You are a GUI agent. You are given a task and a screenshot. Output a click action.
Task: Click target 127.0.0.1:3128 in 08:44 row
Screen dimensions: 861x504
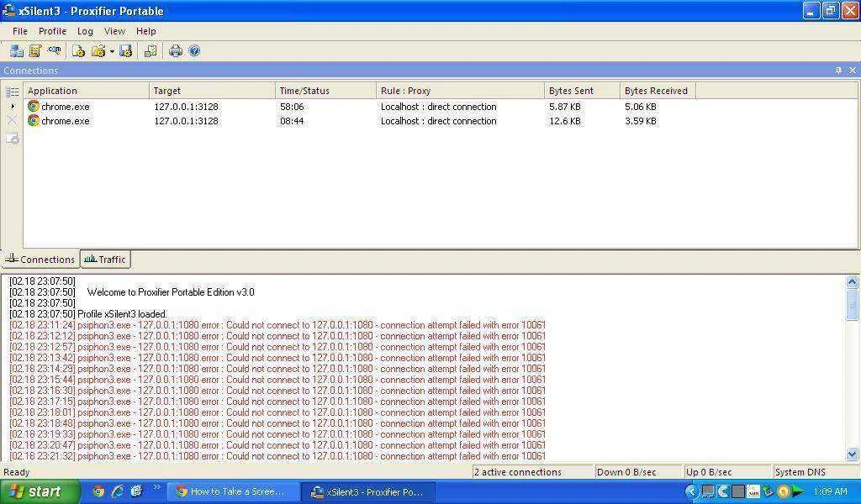coord(186,121)
